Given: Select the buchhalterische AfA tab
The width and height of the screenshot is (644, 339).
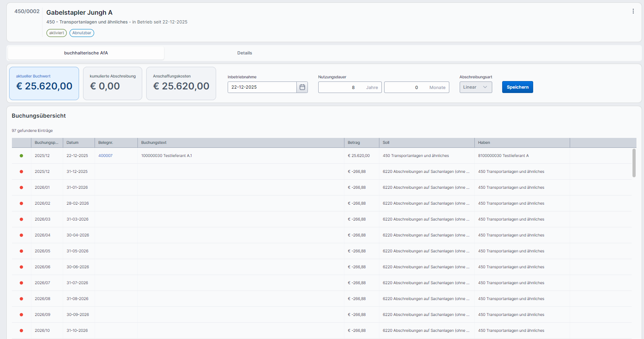Looking at the screenshot, I should coord(86,53).
